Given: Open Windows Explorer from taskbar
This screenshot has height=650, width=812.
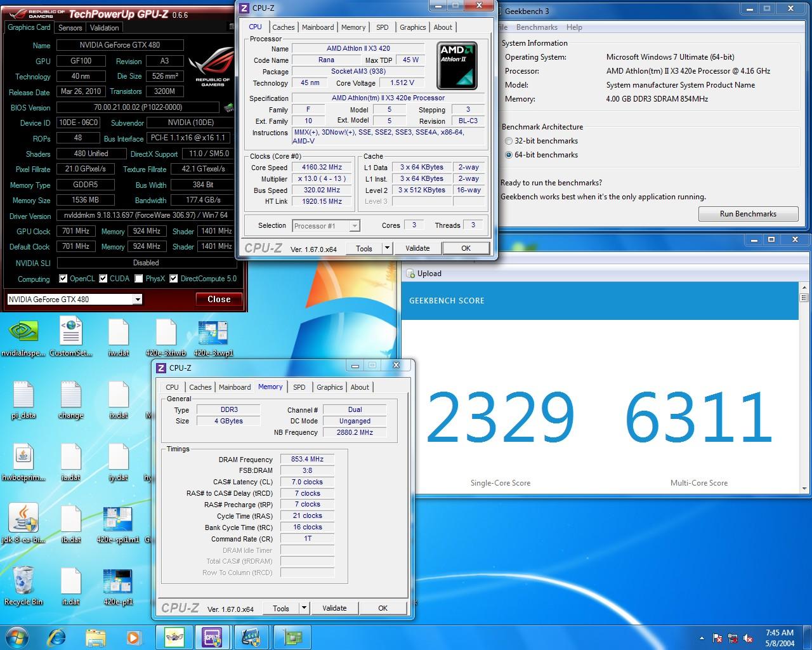Looking at the screenshot, I should coord(95,637).
